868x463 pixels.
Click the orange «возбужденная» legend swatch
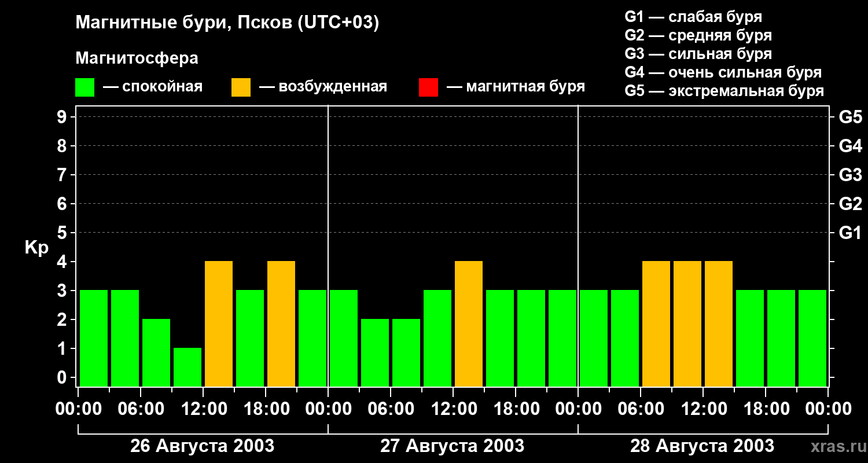241,87
